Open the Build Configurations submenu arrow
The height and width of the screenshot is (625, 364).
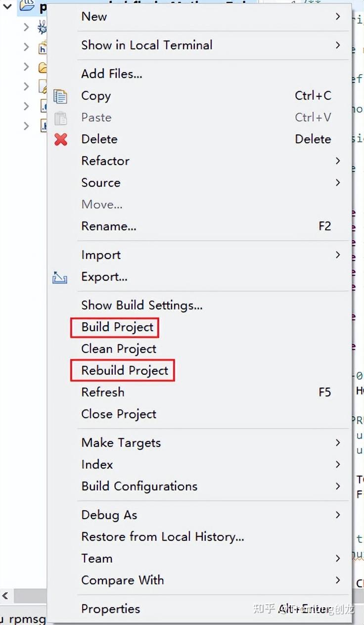pos(338,486)
